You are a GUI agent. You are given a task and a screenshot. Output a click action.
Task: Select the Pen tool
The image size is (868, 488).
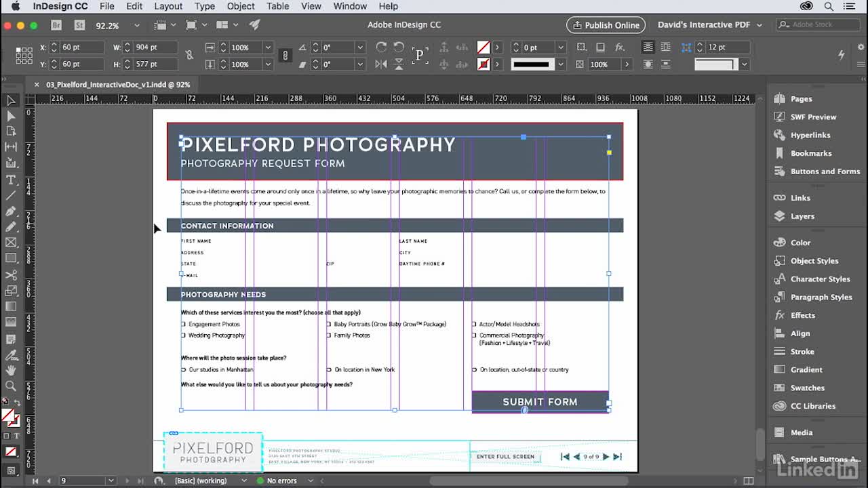point(11,211)
